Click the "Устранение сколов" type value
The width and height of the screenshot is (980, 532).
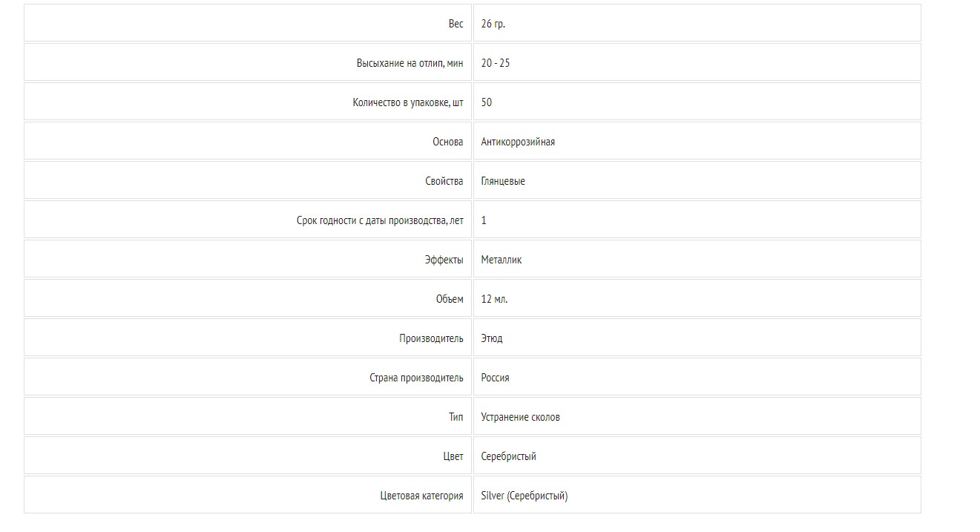pos(521,417)
